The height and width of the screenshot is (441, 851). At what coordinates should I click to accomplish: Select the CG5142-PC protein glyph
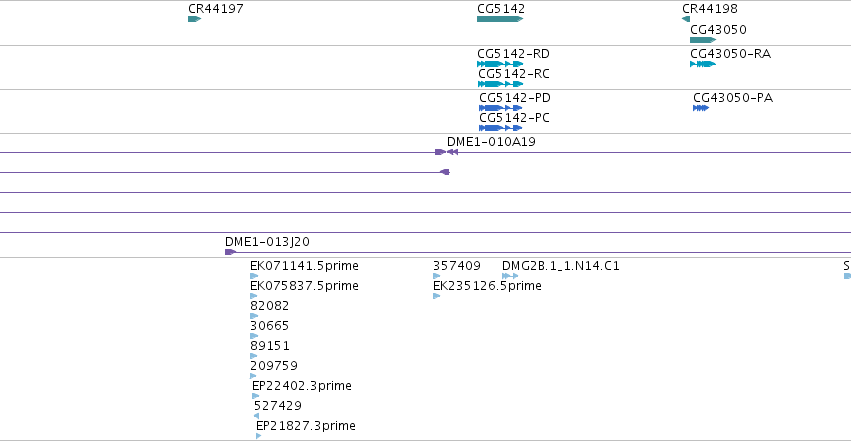point(500,128)
